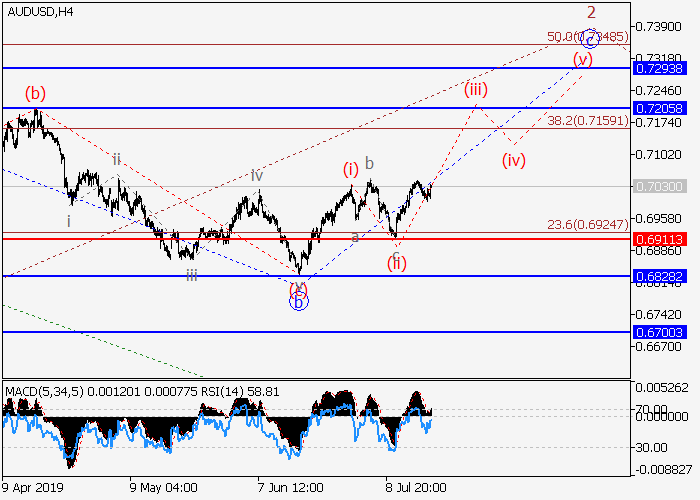Click the red (i) wave label

[351, 169]
